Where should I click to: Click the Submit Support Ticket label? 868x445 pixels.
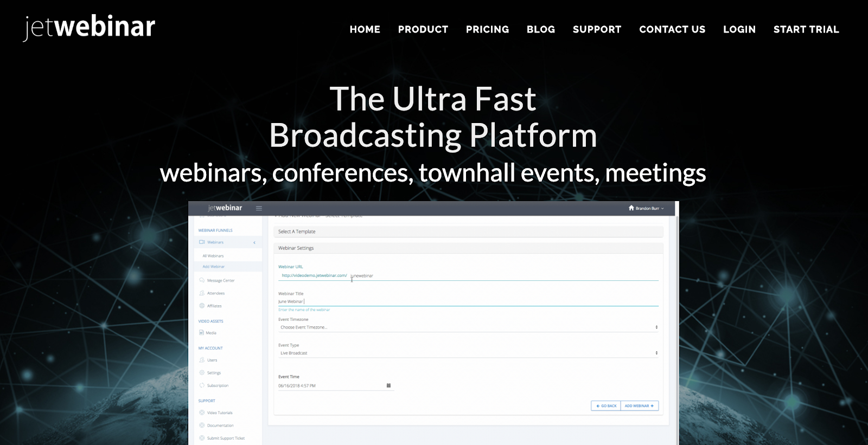click(226, 438)
